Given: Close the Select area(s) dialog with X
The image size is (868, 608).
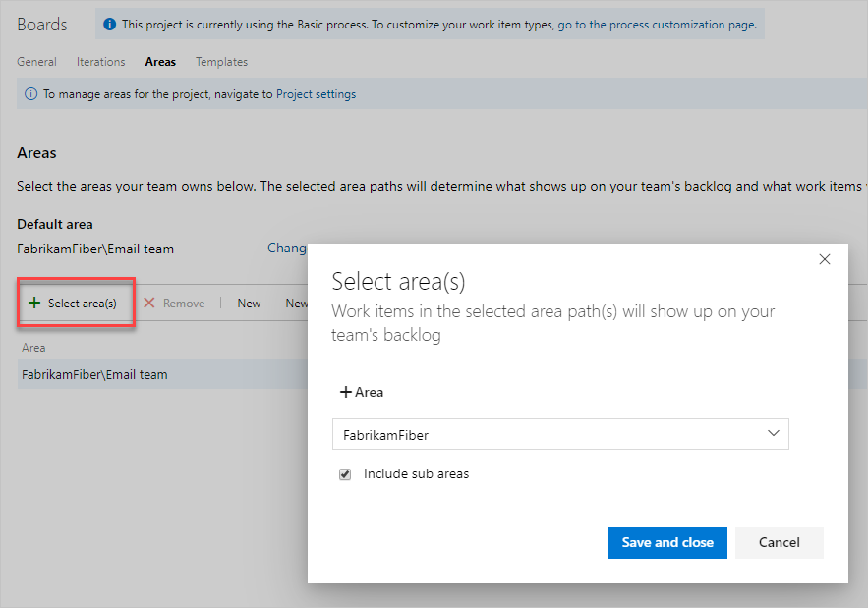Looking at the screenshot, I should tap(825, 259).
